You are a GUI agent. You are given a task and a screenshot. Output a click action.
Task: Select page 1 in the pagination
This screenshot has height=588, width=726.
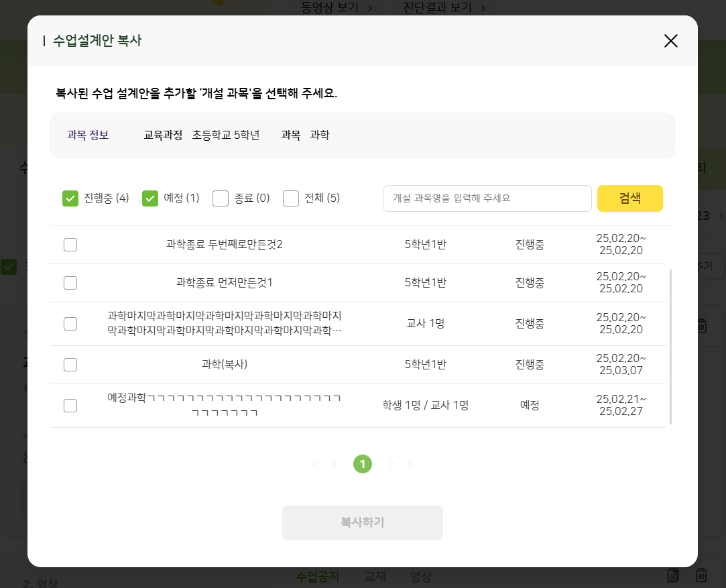coord(363,464)
